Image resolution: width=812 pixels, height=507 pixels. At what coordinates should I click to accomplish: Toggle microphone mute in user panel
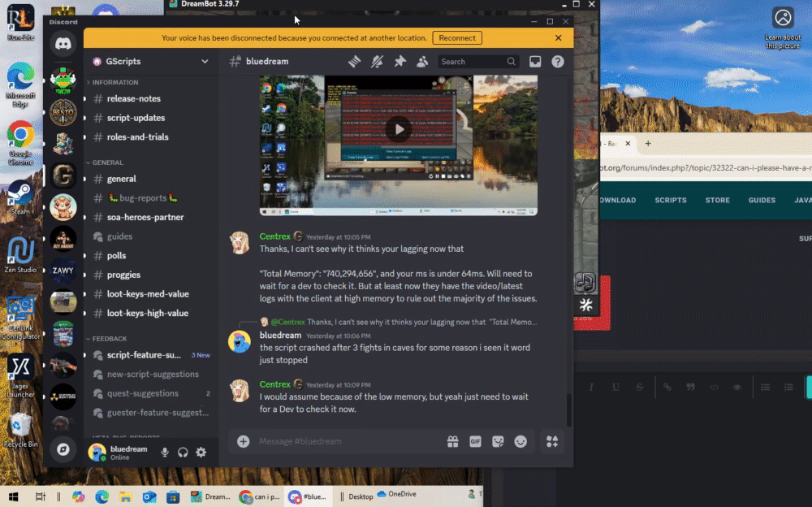[x=165, y=452]
